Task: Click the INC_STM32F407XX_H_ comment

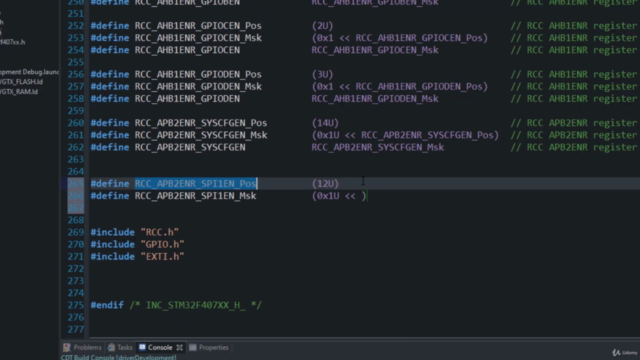Action: (196, 305)
